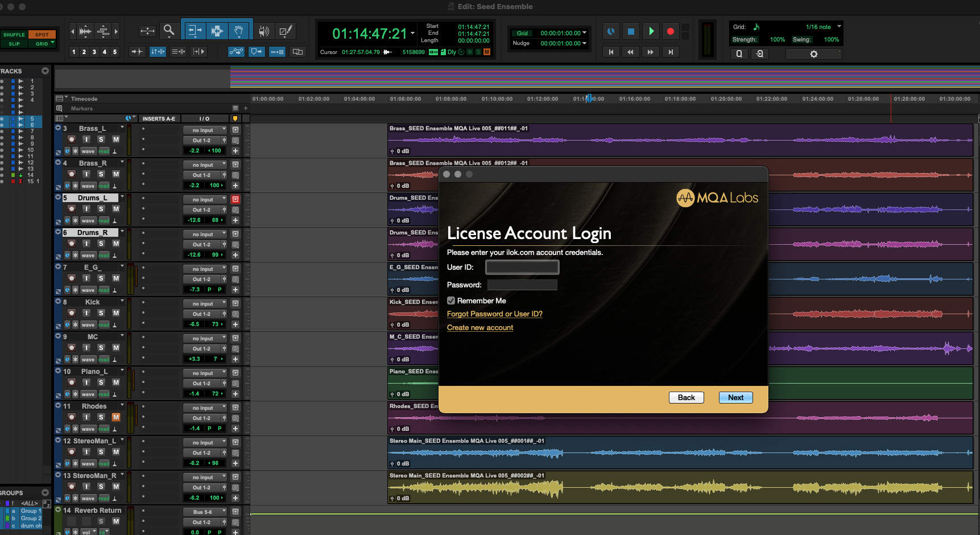
Task: Open Brass_L comments icon
Action: click(235, 141)
